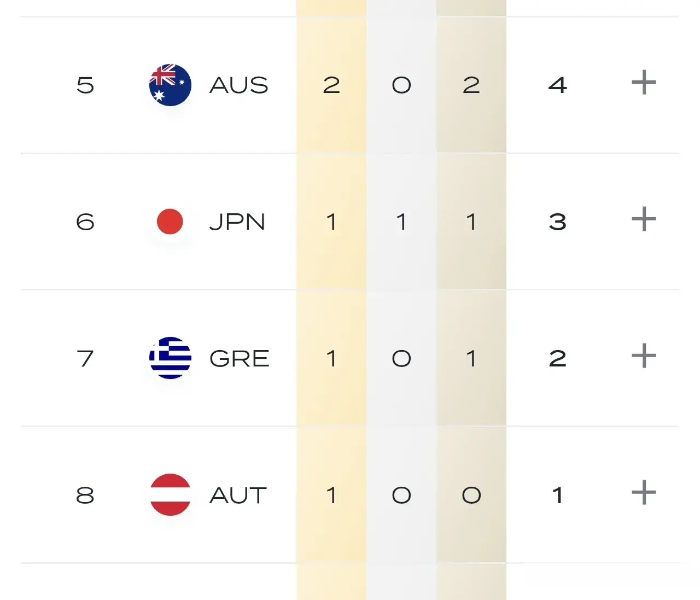The width and height of the screenshot is (700, 600).
Task: Open the GRE country label
Action: [240, 359]
